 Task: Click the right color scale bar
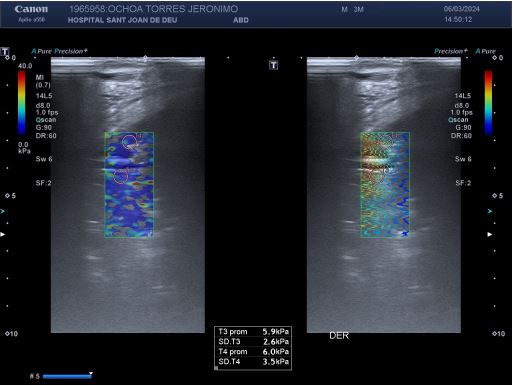point(488,102)
